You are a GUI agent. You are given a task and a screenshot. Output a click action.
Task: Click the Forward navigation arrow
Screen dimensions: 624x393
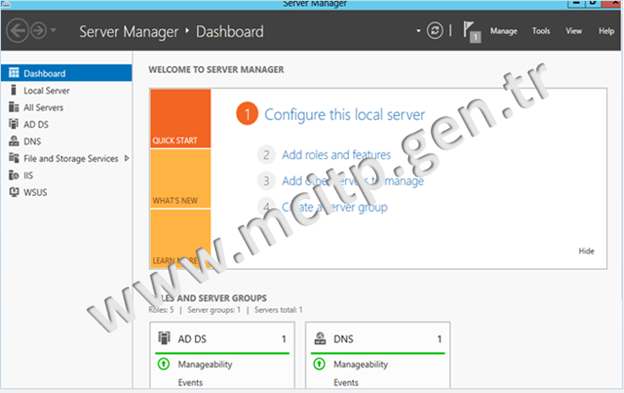(39, 31)
